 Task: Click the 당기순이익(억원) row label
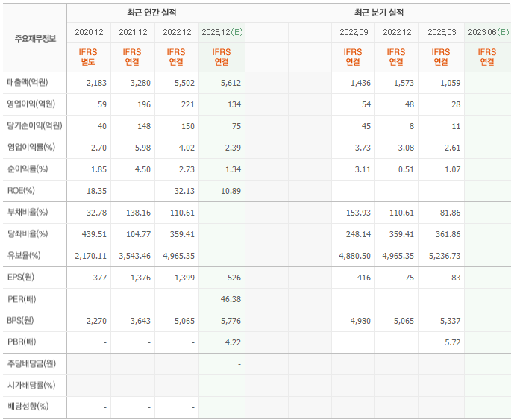tap(35, 125)
